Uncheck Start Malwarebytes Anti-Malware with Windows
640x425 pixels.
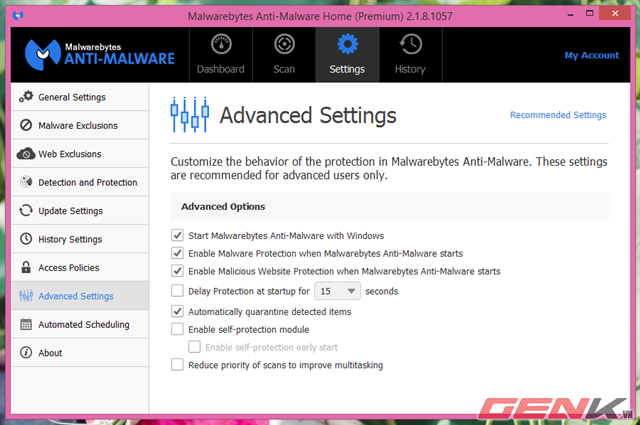(x=177, y=235)
